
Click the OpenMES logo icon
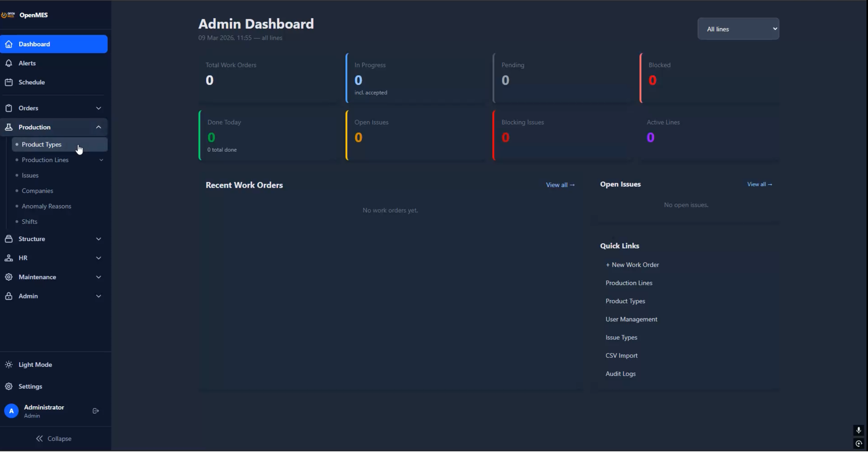(8, 15)
